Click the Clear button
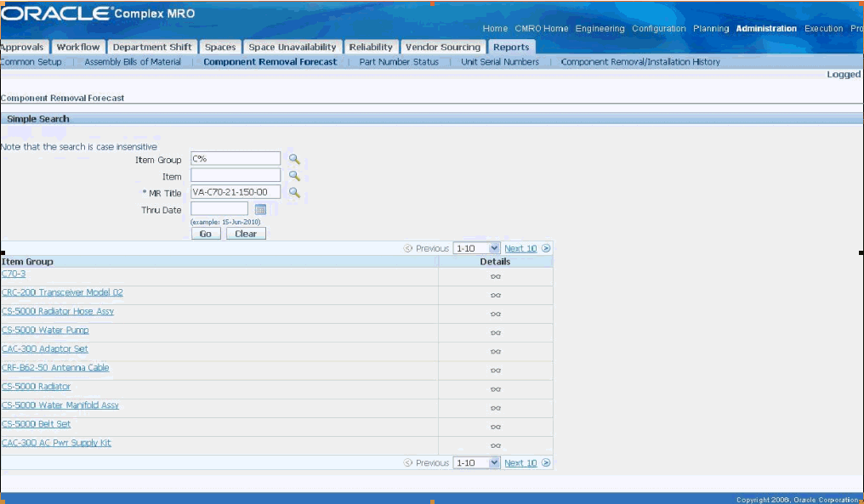This screenshot has width=864, height=504. pyautogui.click(x=246, y=234)
